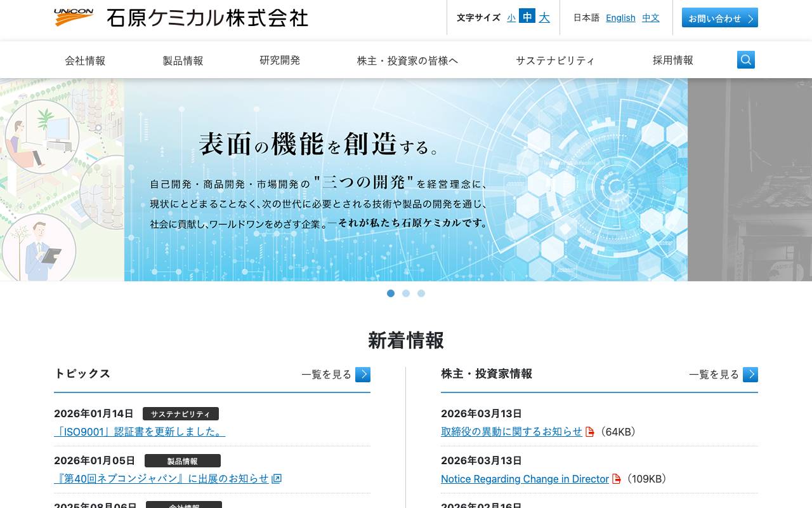Screen dimensions: 812x508
Task: Select the third carousel indicator dot
Action: (421, 293)
